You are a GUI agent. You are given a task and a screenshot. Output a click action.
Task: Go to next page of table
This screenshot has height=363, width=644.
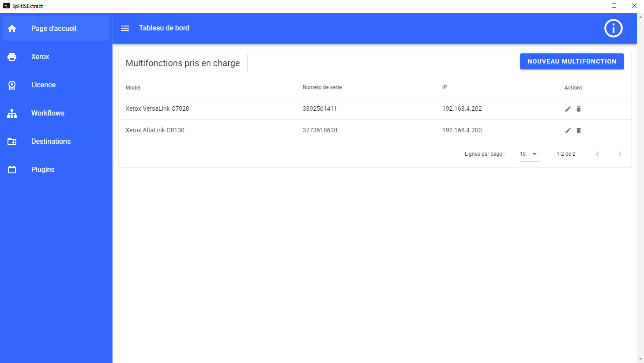click(x=620, y=154)
